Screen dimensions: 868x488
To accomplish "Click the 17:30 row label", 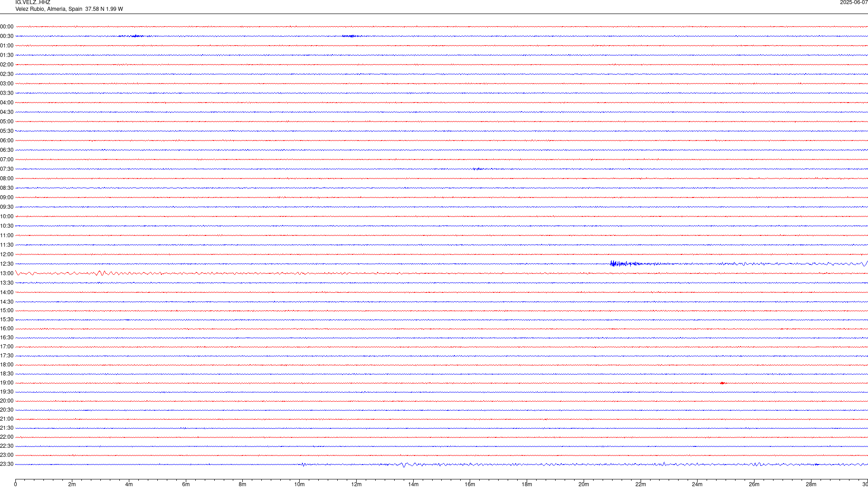I will (7, 356).
